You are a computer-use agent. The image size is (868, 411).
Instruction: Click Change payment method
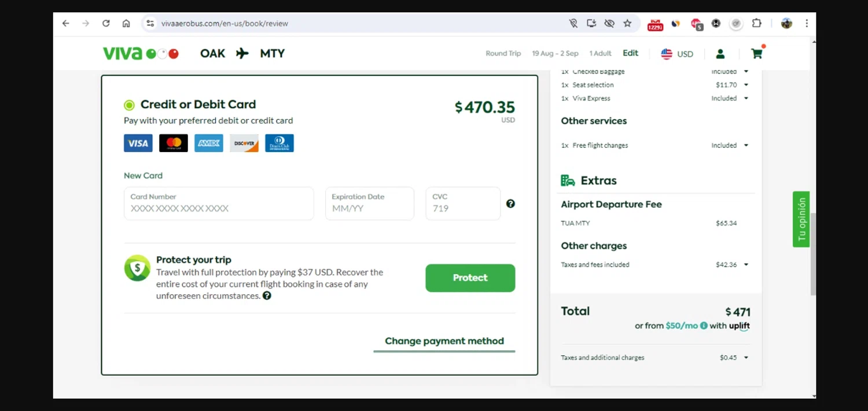pos(444,341)
